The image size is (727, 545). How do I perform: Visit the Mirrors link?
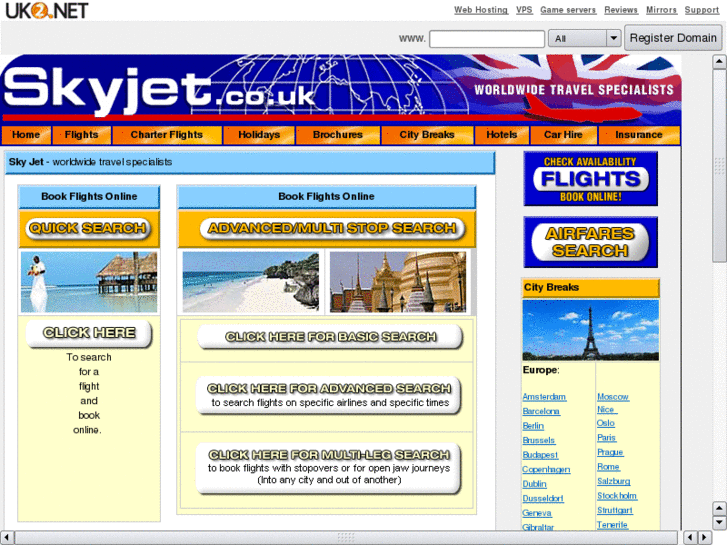(662, 10)
